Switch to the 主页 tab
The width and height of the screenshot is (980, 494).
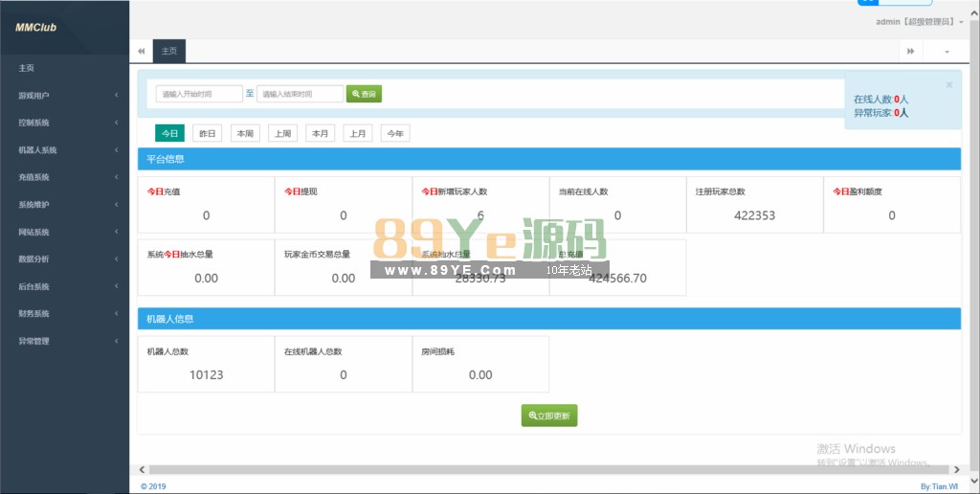(x=169, y=51)
